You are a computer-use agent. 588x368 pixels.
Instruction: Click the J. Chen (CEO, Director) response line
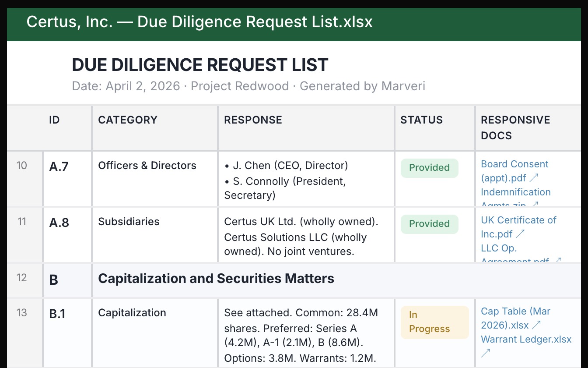pyautogui.click(x=286, y=166)
